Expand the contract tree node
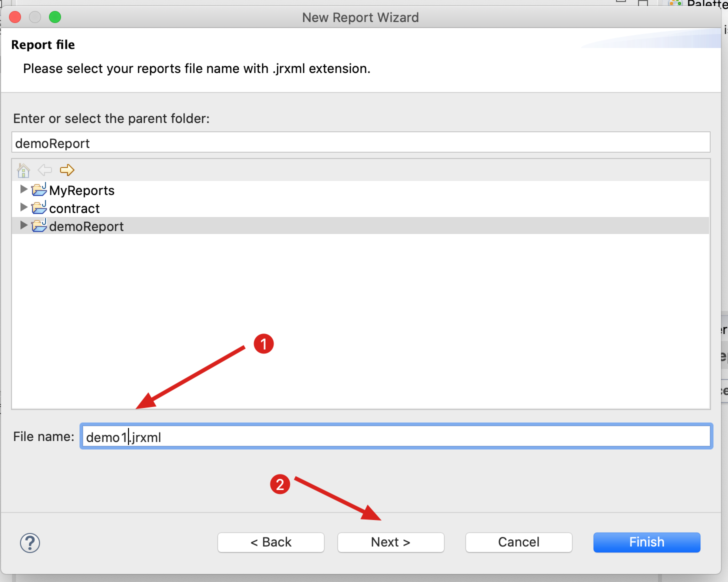This screenshot has height=582, width=728. pos(23,207)
